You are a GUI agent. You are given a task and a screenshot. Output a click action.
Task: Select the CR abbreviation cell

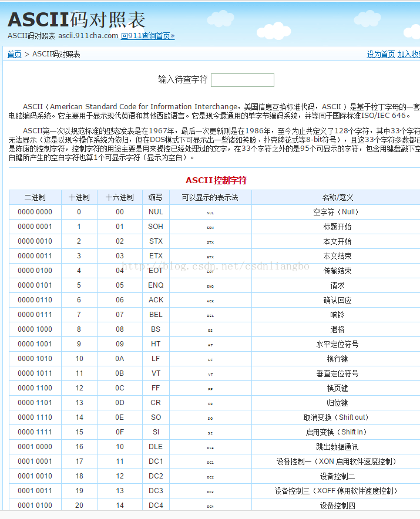(x=156, y=403)
